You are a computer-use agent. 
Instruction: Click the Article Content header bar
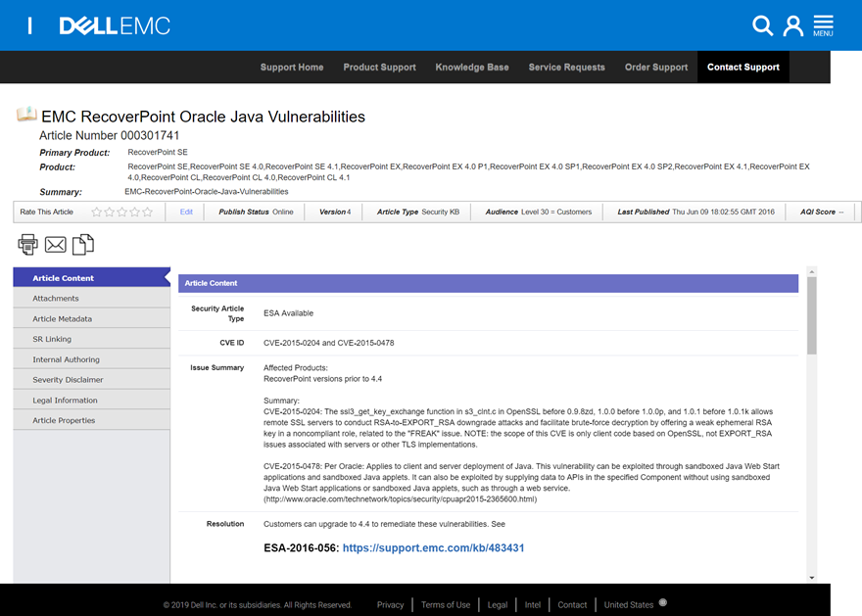(x=488, y=283)
